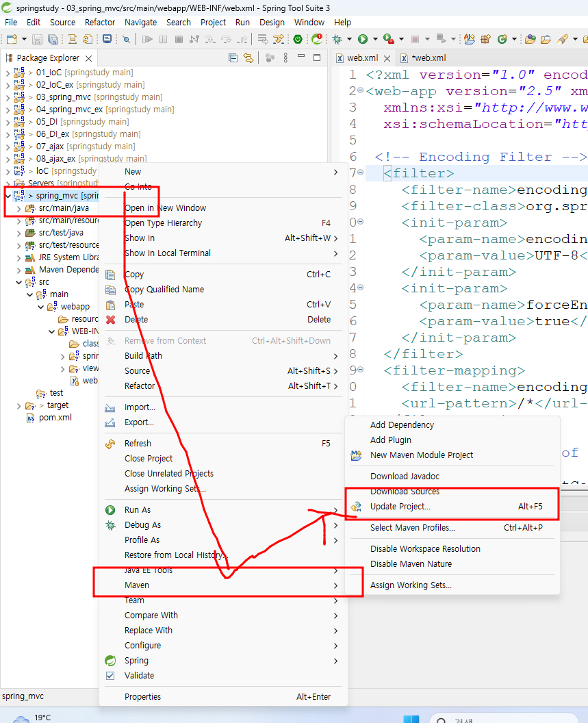Toggle the Validate checkbox in context menu

pos(110,676)
